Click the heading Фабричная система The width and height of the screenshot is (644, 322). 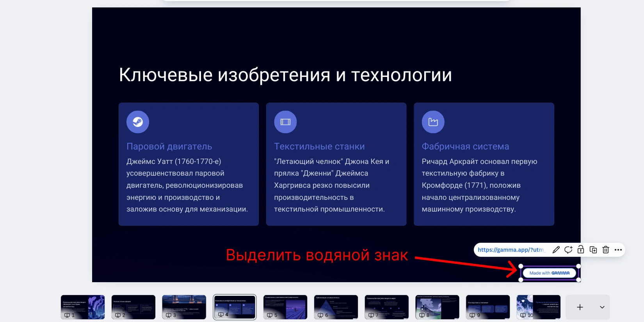(465, 146)
